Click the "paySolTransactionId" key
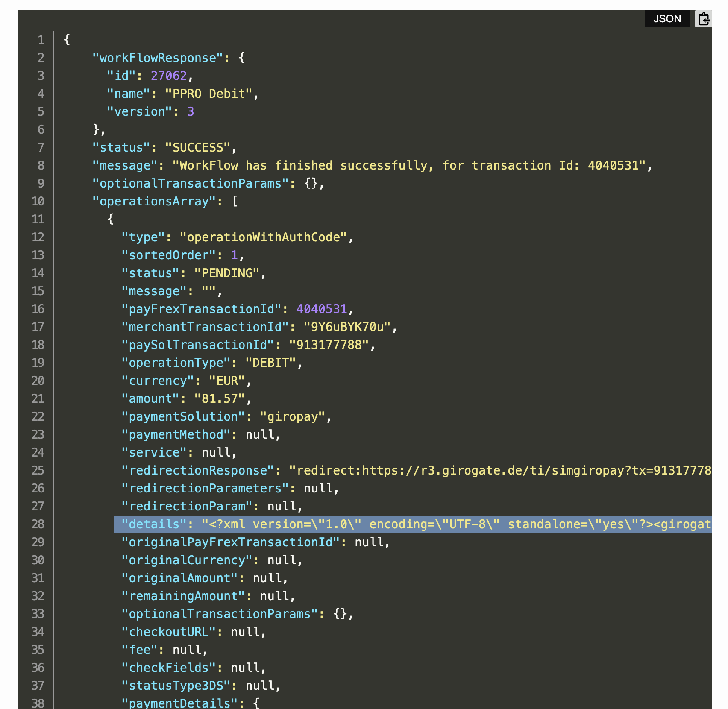 (x=198, y=345)
